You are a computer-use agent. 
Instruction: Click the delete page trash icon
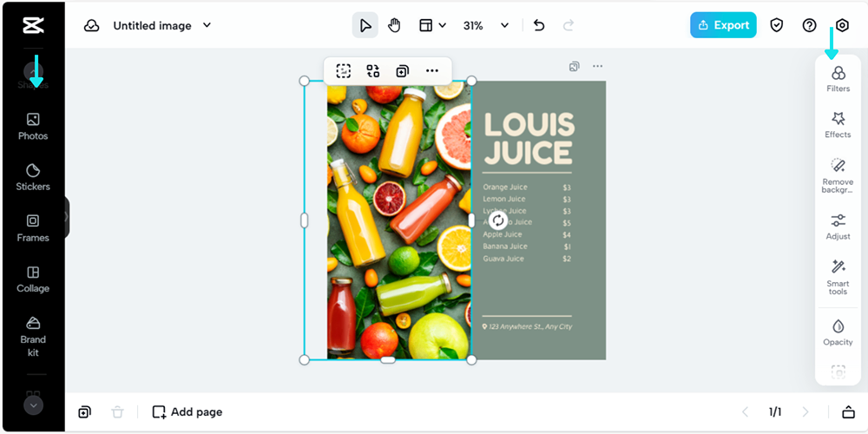tap(117, 411)
